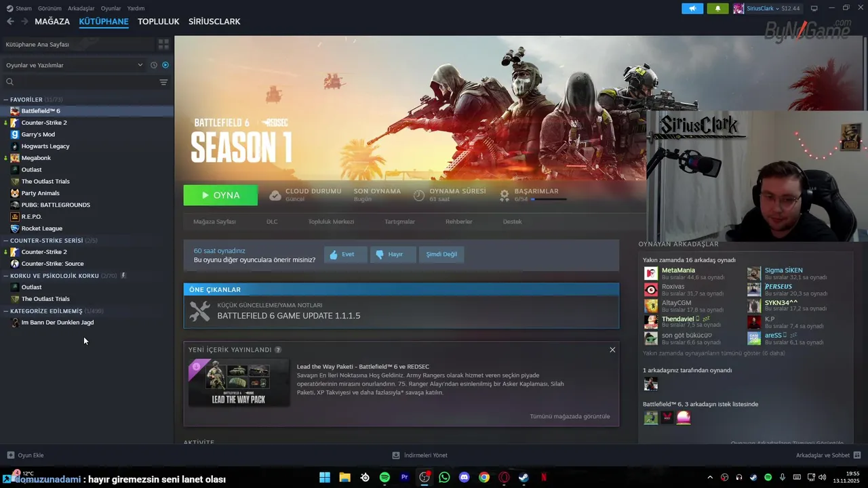Open BATTLEFIELD 6 GAME UPDATE 1.1.1.5
The image size is (868, 488).
289,316
